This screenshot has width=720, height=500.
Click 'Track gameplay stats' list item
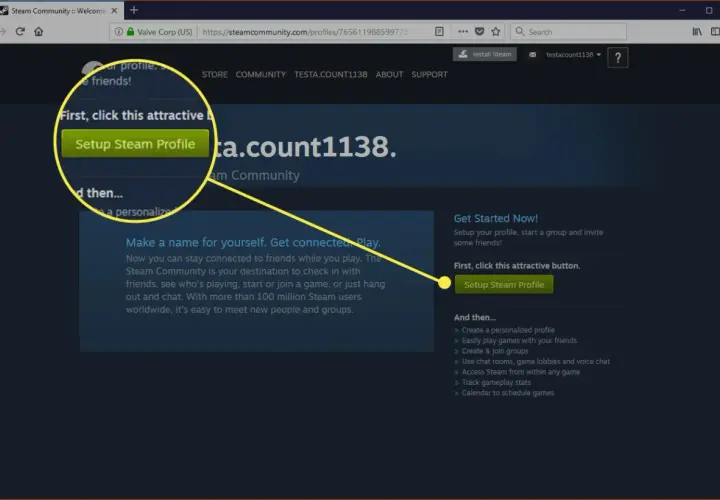click(496, 382)
